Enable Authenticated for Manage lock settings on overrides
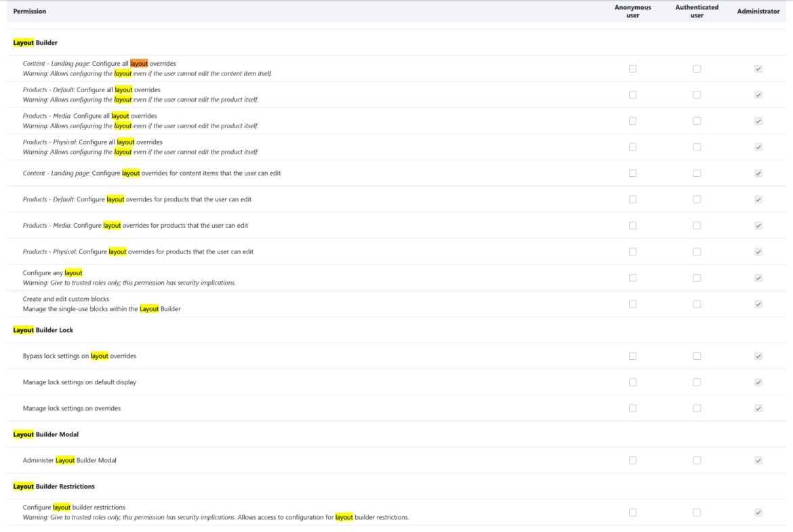Viewport: 793px width, 532px height. pos(697,409)
